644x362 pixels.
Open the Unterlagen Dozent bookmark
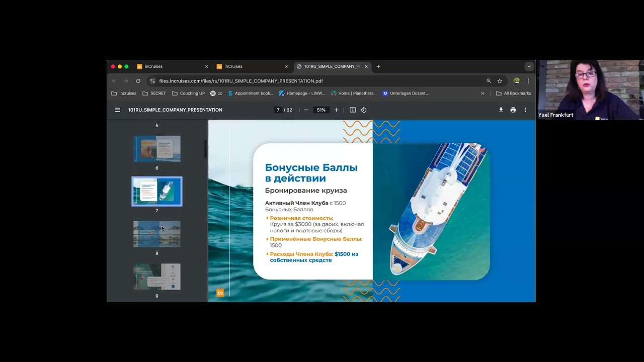[406, 94]
